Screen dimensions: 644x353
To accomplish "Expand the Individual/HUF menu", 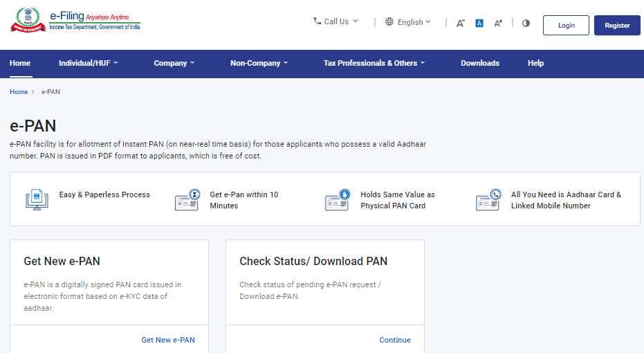I will 89,63.
